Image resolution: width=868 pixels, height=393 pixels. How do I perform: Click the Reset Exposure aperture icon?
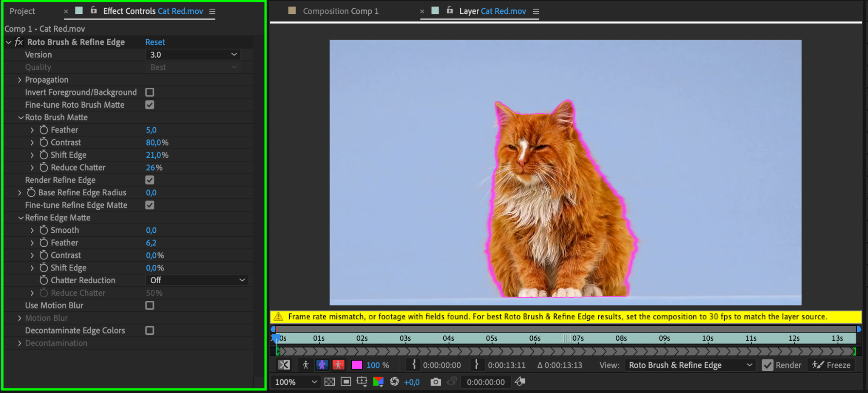tap(394, 382)
